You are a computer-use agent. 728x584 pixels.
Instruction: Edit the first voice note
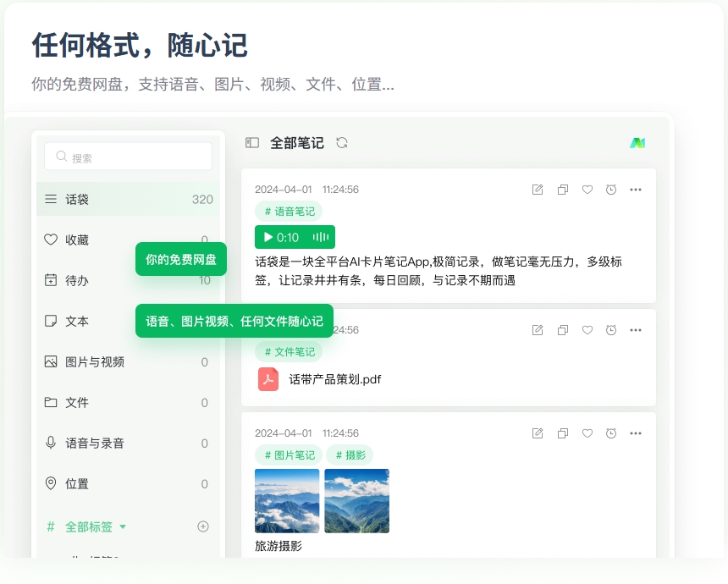[538, 190]
